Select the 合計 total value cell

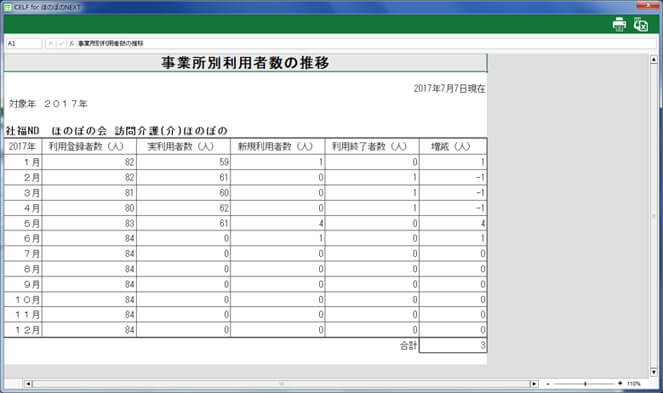tap(453, 345)
